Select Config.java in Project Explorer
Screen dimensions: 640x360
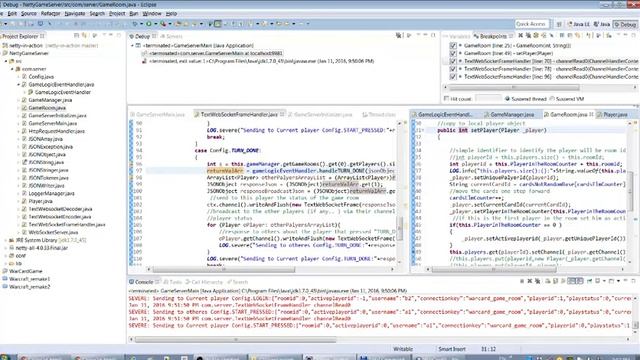41,77
